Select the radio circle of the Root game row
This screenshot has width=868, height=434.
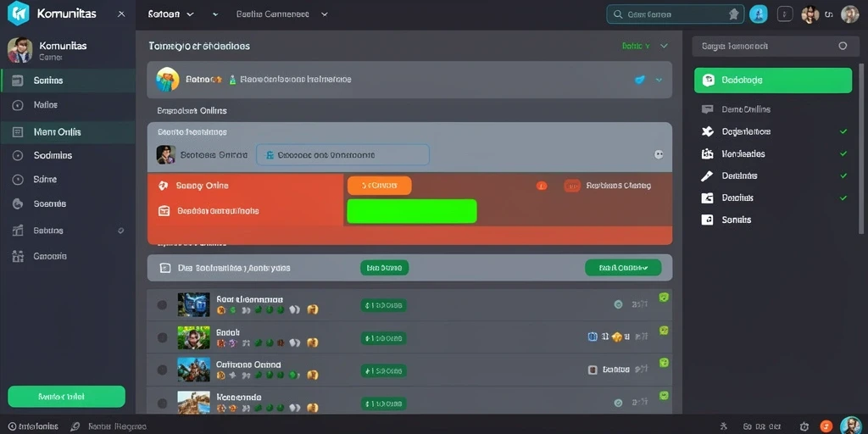(162, 305)
